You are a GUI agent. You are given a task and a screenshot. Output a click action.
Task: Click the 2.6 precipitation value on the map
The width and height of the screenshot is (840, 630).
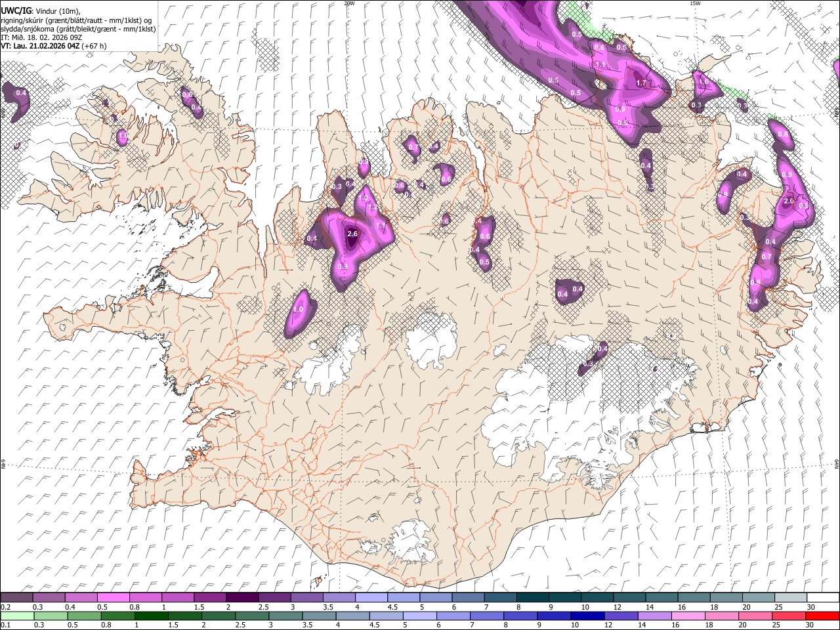coord(352,234)
